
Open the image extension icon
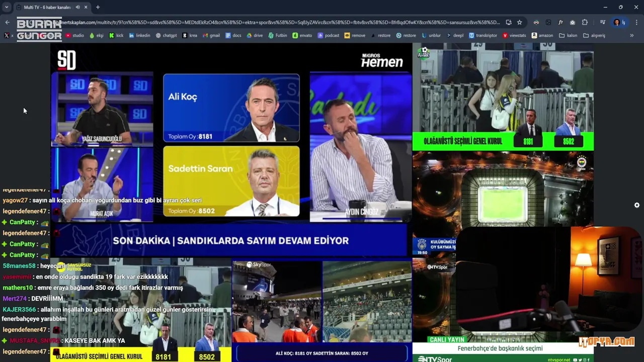pyautogui.click(x=548, y=22)
